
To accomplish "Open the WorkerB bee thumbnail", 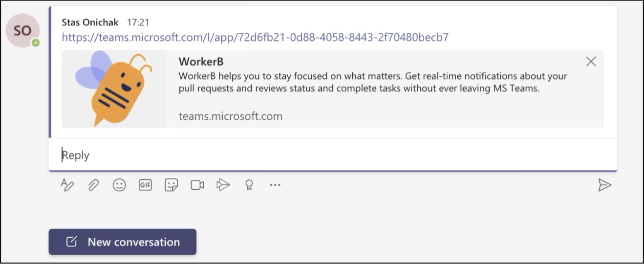I will 114,89.
